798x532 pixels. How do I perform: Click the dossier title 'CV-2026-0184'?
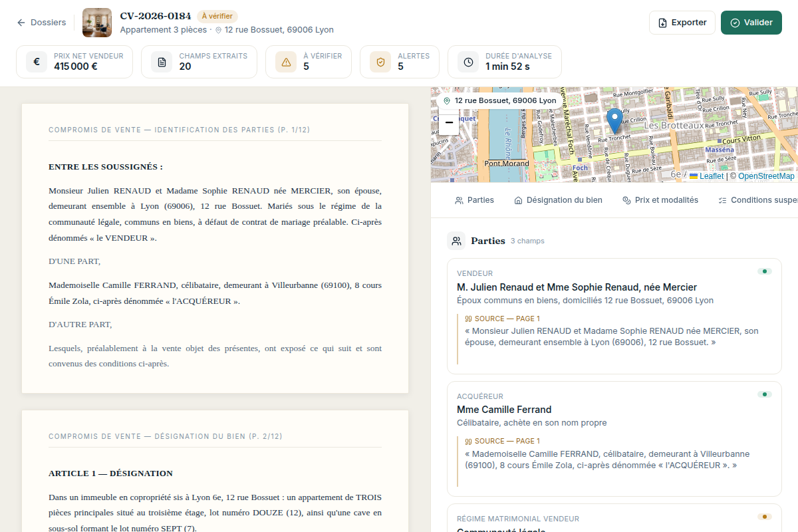156,16
